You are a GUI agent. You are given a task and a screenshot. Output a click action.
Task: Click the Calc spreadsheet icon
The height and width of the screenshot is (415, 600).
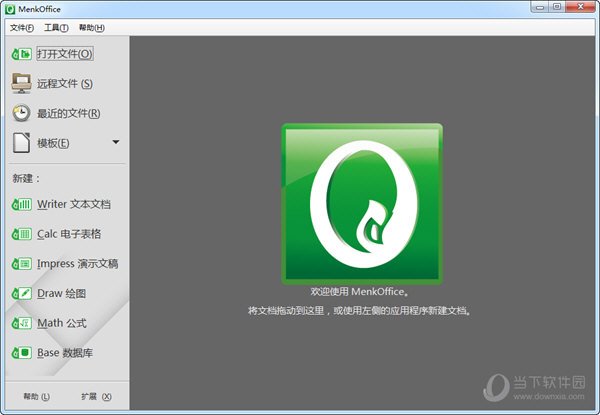21,234
